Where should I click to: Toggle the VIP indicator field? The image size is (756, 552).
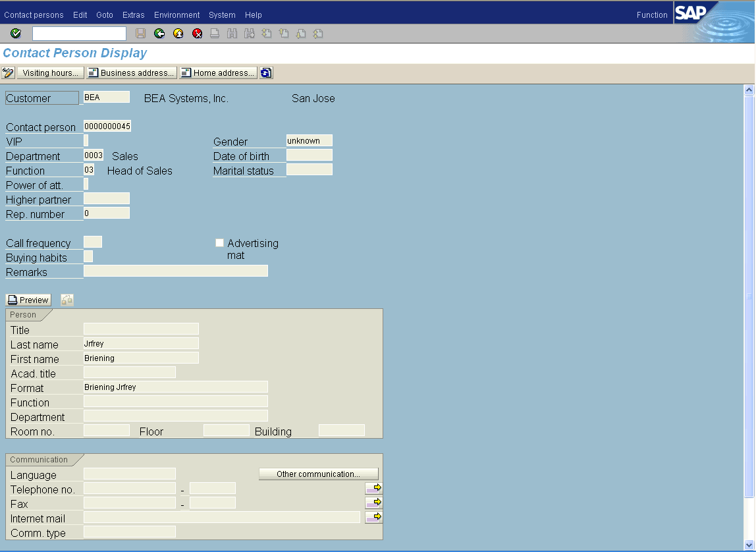point(86,141)
